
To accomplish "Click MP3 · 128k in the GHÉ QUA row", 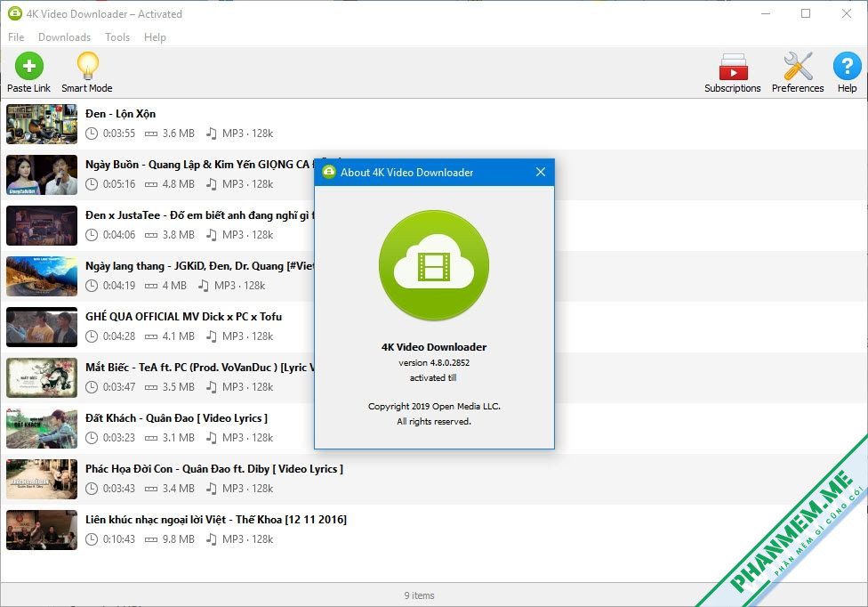I will click(247, 336).
